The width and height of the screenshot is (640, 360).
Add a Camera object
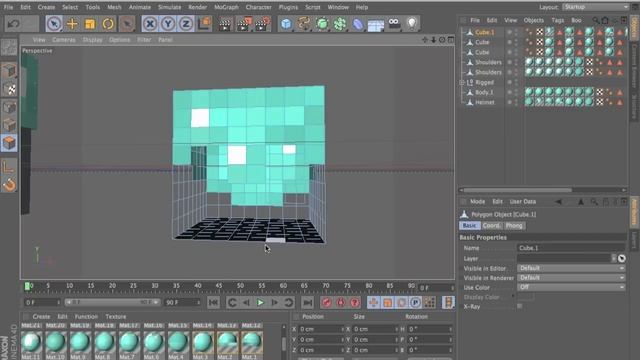click(394, 23)
